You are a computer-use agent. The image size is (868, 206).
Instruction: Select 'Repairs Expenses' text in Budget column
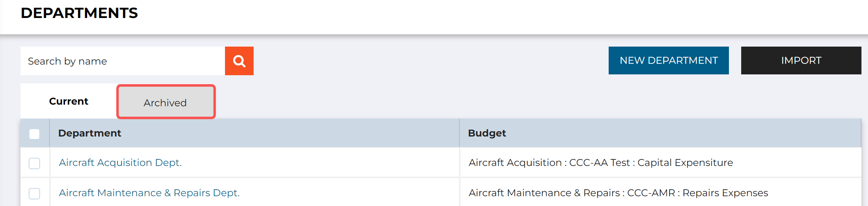click(x=725, y=193)
